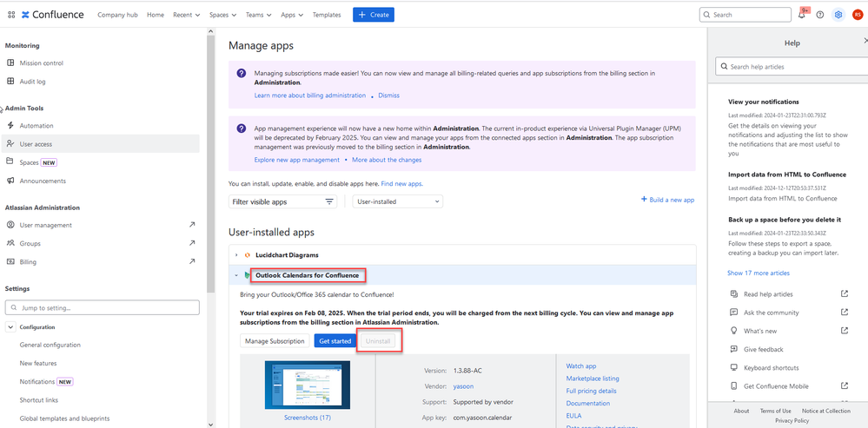Click Explore new app management link
The image size is (868, 428).
[296, 160]
